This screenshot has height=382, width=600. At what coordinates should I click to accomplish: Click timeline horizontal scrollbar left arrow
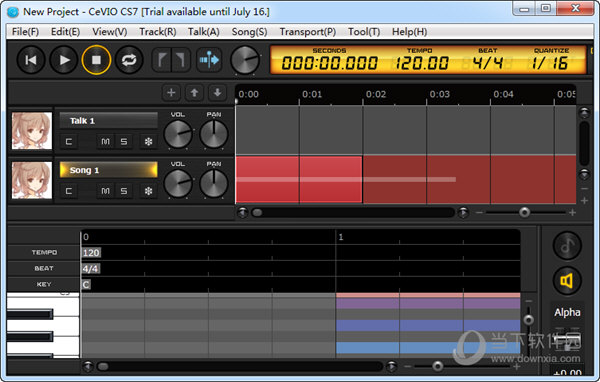tap(243, 212)
